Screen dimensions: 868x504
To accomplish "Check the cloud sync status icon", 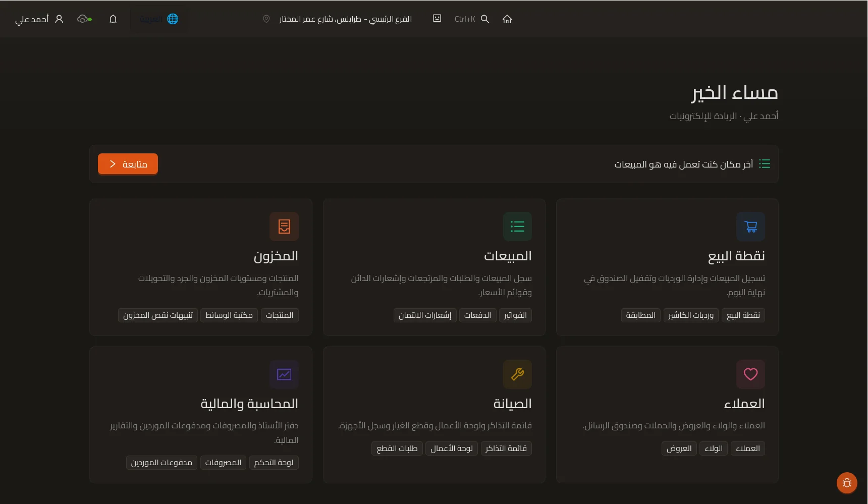I will click(x=84, y=19).
